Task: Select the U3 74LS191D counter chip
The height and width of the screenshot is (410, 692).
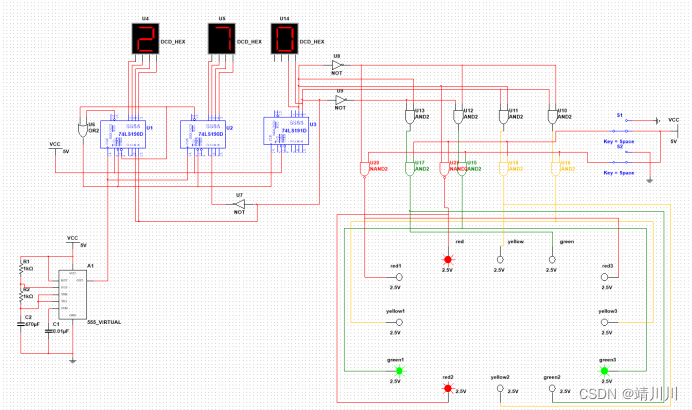Action: (286, 131)
